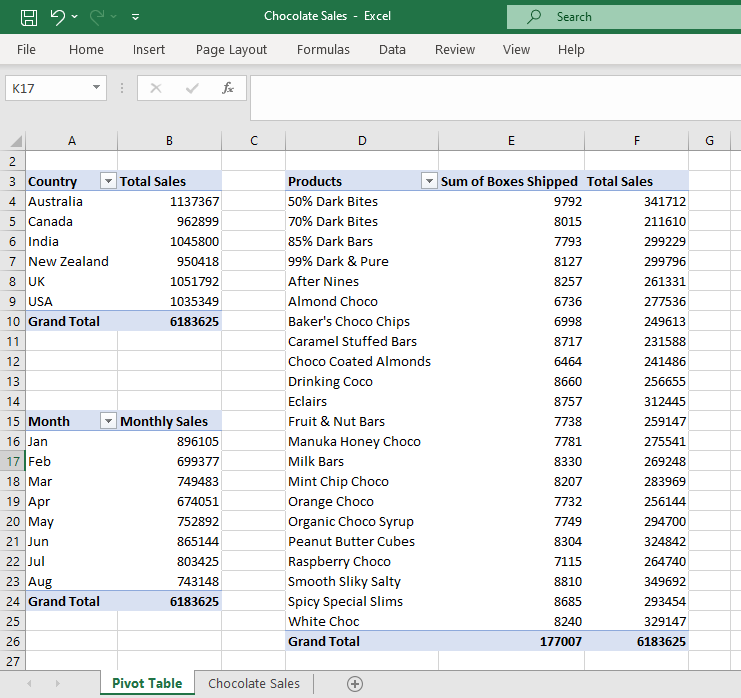The image size is (741, 698).
Task: Select column B header
Action: (x=169, y=141)
